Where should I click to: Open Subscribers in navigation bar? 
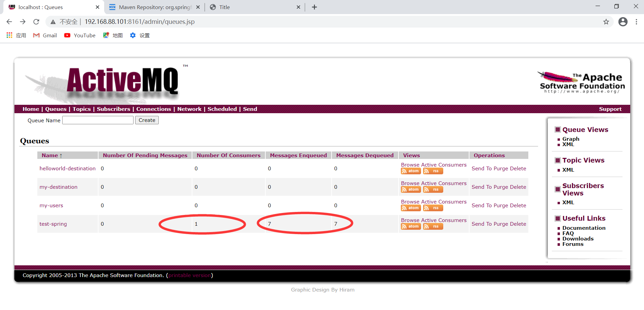(x=113, y=109)
